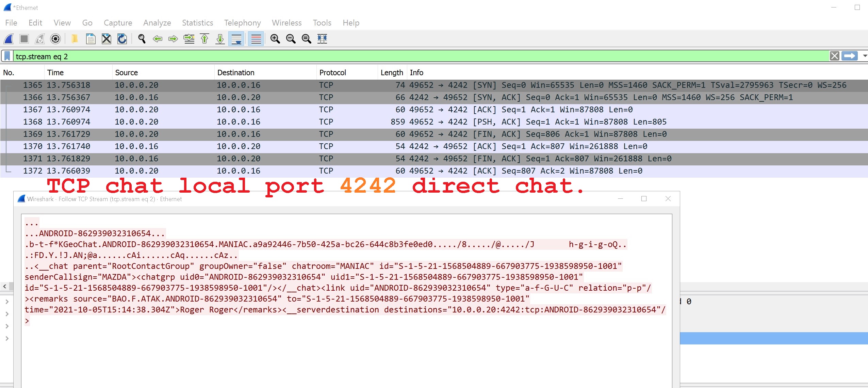
Task: Select packet 1368 PSH ACK row
Action: pos(340,122)
